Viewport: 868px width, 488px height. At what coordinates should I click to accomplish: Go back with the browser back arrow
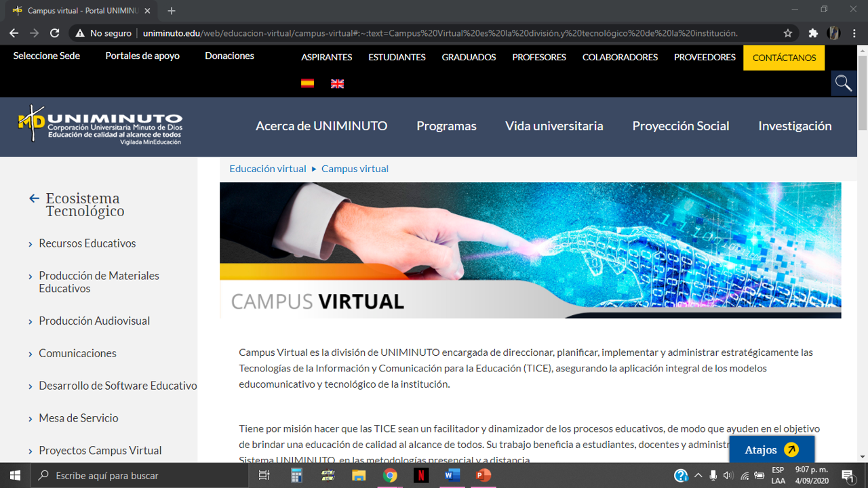[x=14, y=33]
